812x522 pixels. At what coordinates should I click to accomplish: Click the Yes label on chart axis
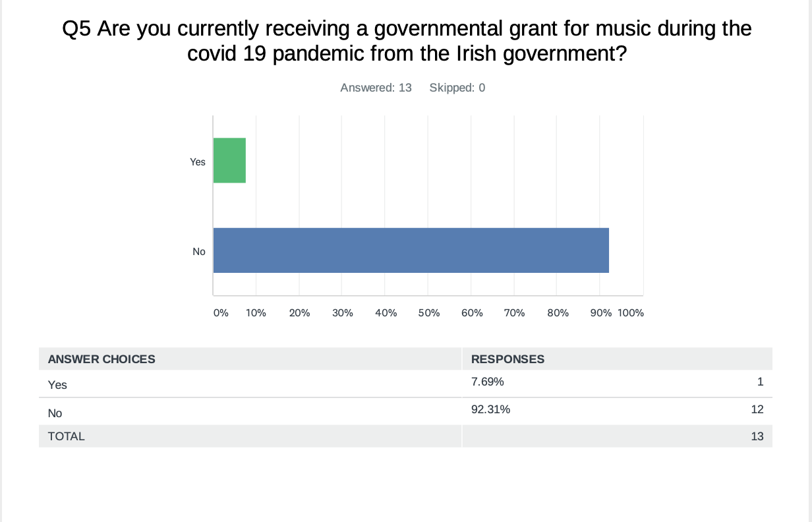click(x=198, y=161)
